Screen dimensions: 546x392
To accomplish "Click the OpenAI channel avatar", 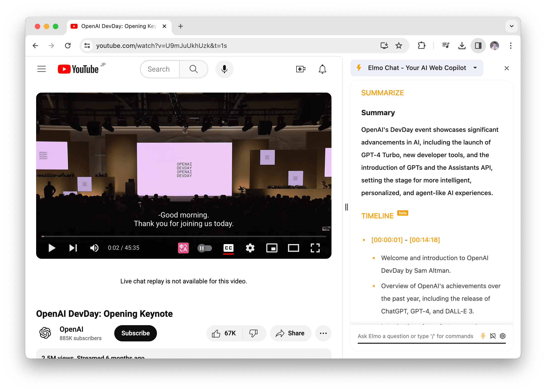I will [45, 333].
